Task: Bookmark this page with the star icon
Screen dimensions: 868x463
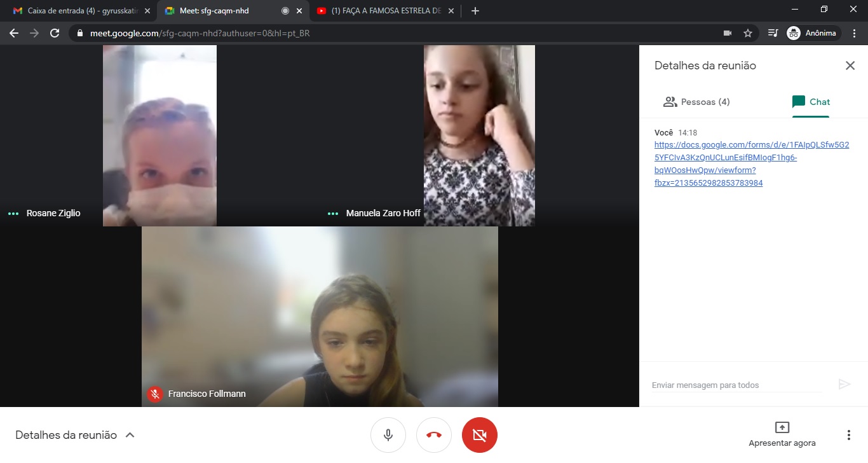Action: pos(748,33)
